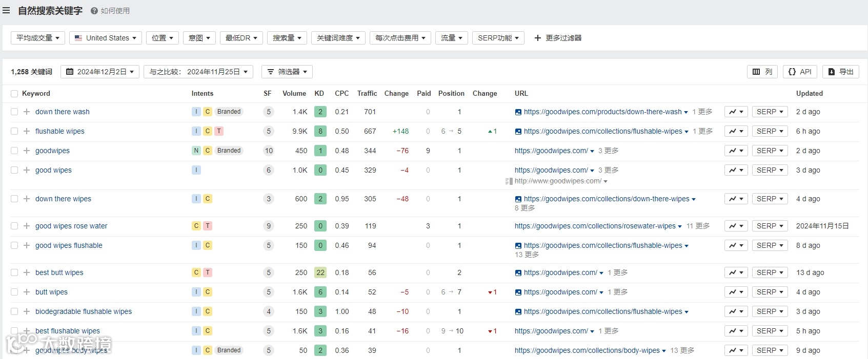Open the 列 columns button
The height and width of the screenshot is (359, 868).
(x=762, y=72)
